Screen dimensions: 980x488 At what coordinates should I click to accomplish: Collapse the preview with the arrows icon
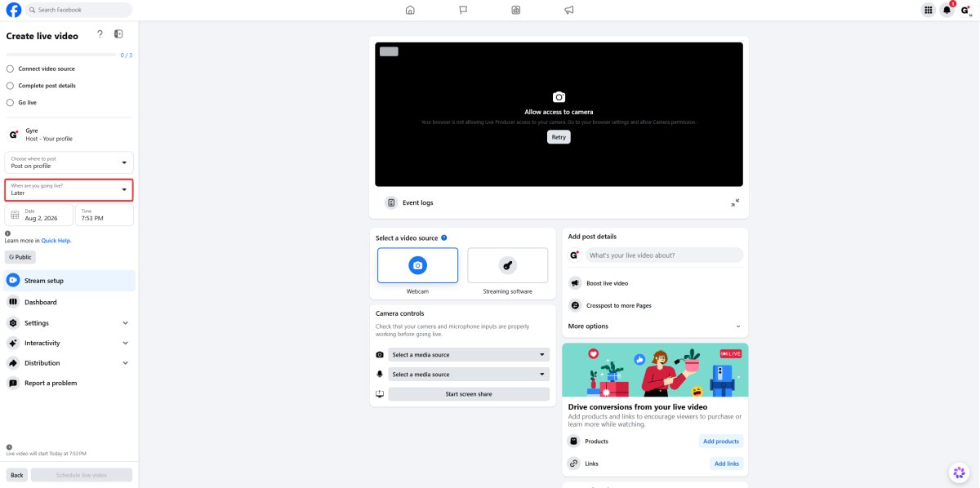[735, 202]
